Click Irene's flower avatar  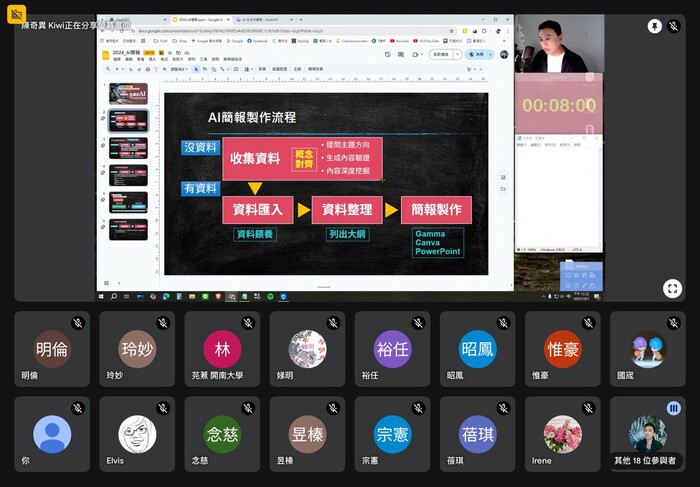coord(562,434)
